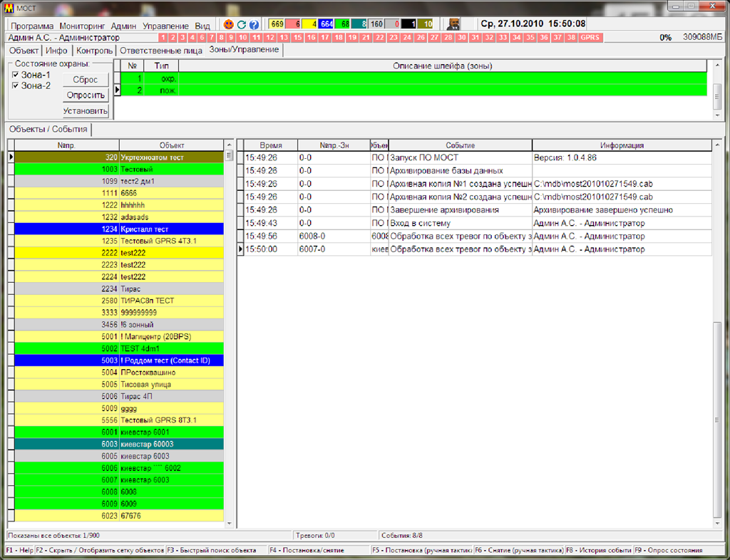Viewport: 730px width, 560px height.
Task: Click the pink 6 status counter
Action: [293, 24]
